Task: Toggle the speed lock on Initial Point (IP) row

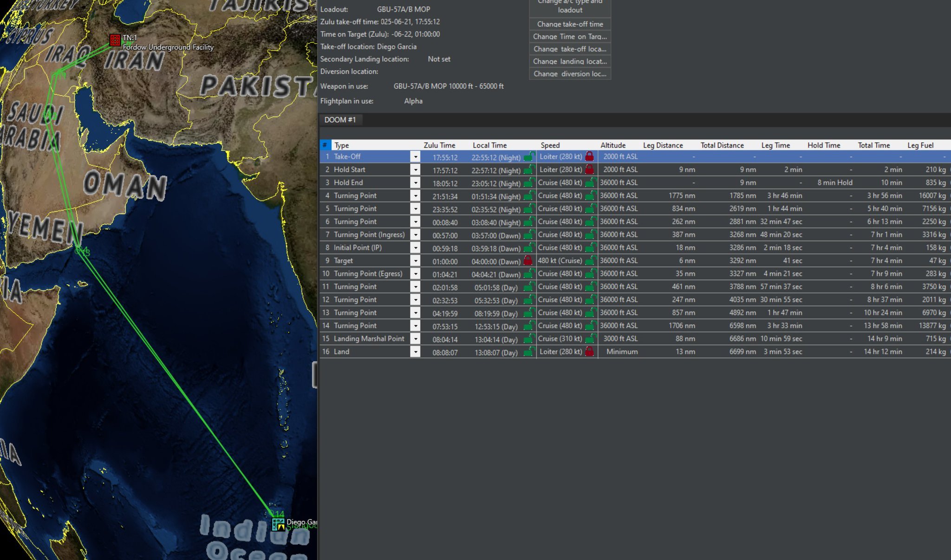Action: 590,247
